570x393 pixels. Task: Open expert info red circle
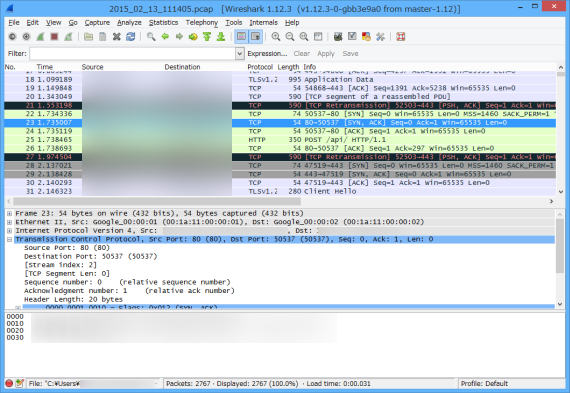[x=9, y=383]
